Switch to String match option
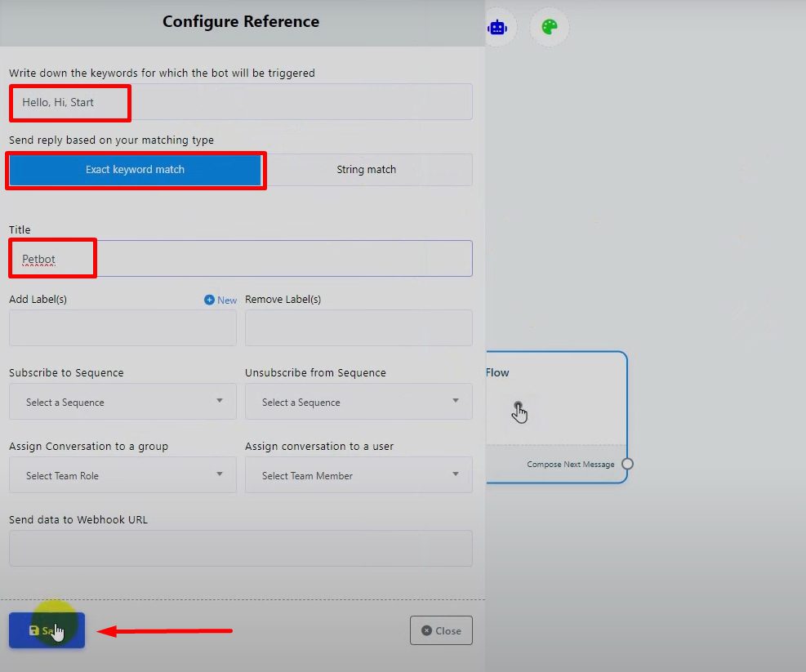This screenshot has width=806, height=672. point(366,170)
